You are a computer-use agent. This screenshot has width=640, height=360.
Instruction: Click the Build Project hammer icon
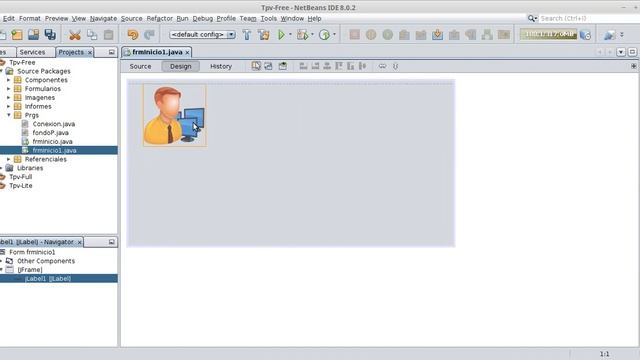247,35
